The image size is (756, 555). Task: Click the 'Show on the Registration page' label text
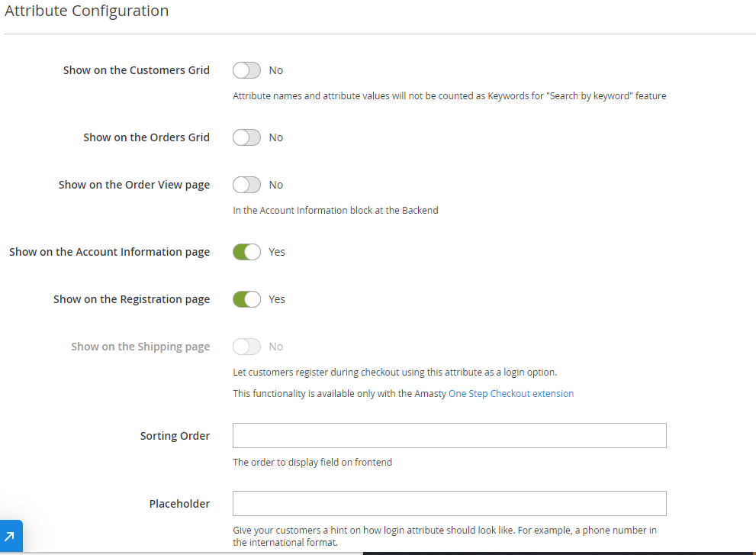131,299
